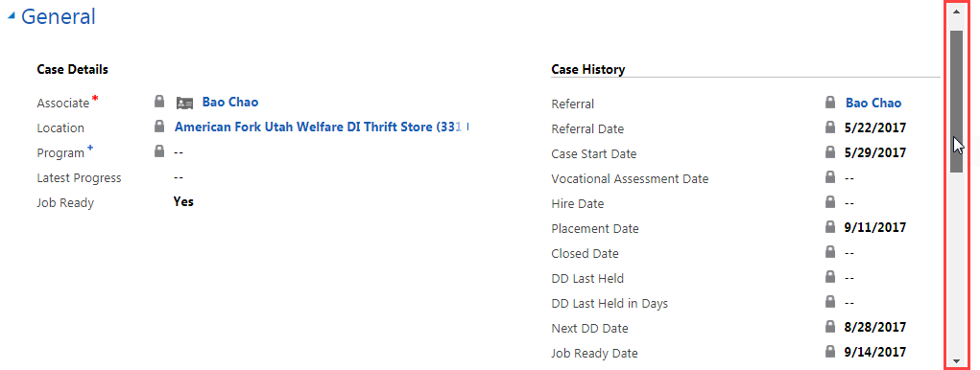Click the contact card icon before Bao Chao
The height and width of the screenshot is (370, 980).
(185, 103)
